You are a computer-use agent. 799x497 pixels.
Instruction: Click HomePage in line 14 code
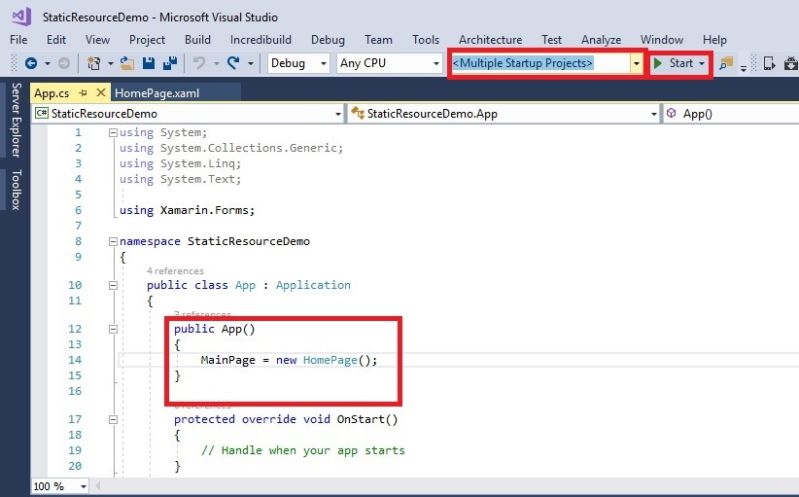[x=330, y=360]
